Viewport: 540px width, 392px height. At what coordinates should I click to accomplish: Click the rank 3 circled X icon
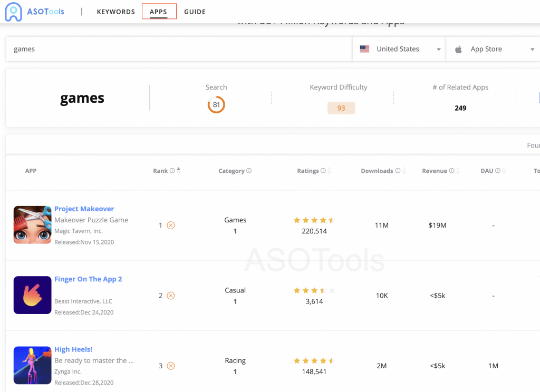(x=171, y=366)
